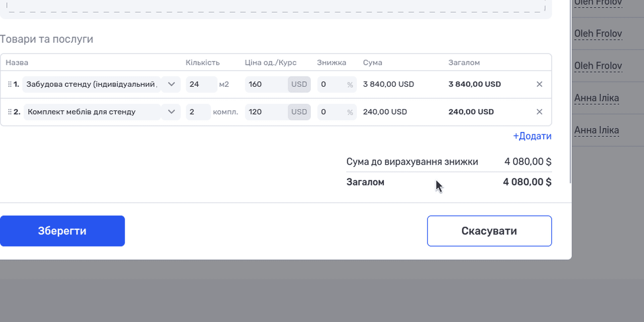
Task: Click the Комплект меблів для стенду field
Action: [93, 112]
